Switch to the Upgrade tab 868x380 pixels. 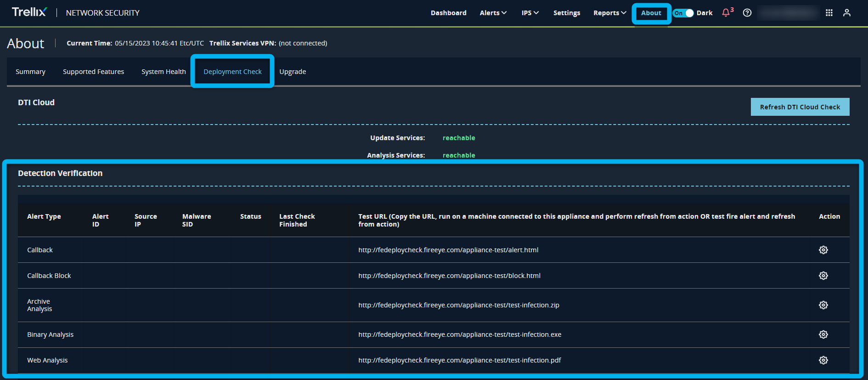[293, 72]
